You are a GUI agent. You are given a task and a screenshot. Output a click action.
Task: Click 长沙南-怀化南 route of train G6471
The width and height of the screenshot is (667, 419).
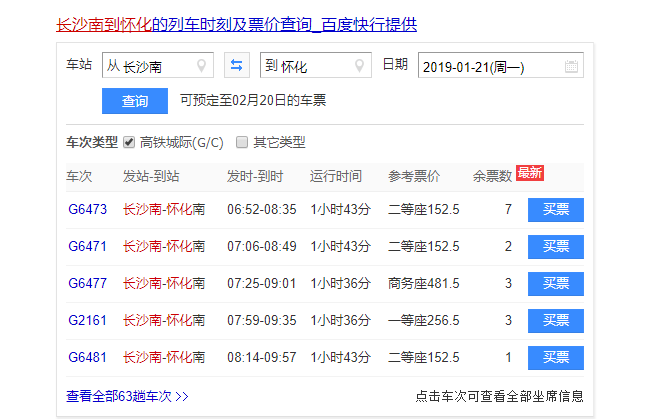click(164, 247)
